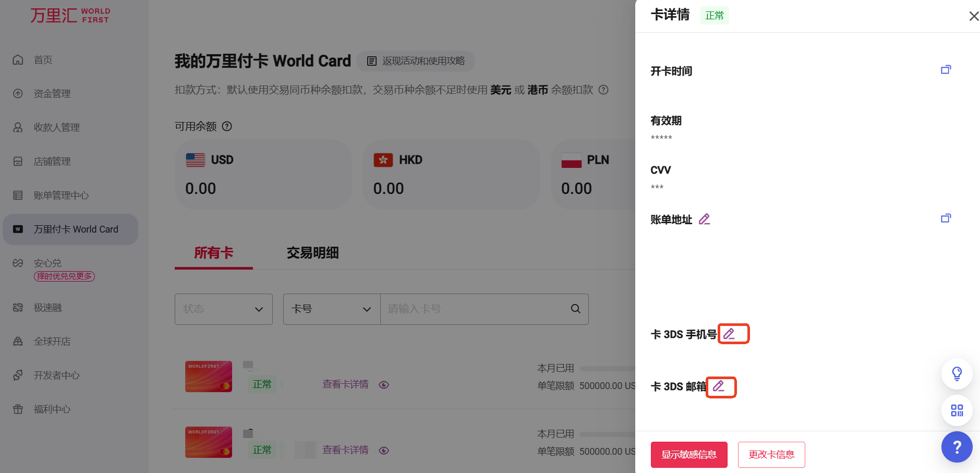Edit the 卡 3DS 邮箱
The height and width of the screenshot is (473, 980).
(719, 386)
